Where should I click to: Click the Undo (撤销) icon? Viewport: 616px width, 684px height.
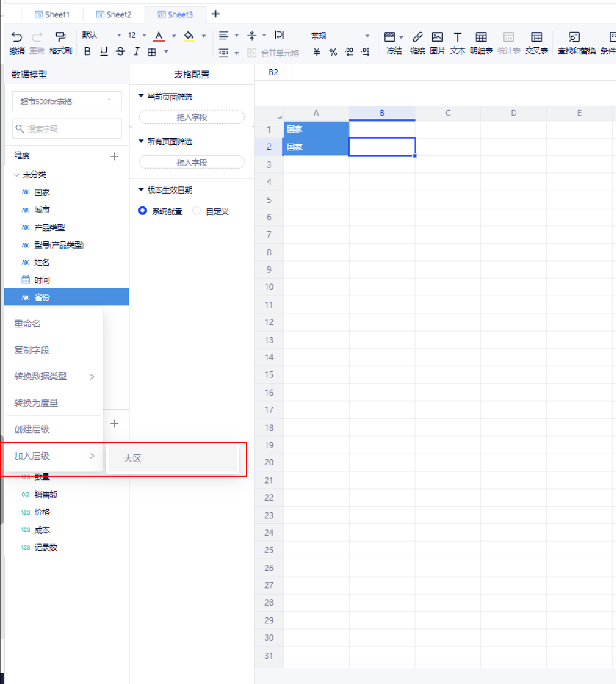(x=17, y=37)
